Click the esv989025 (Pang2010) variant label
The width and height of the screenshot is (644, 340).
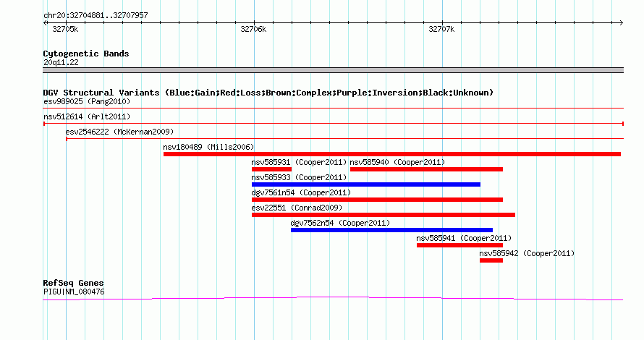[87, 101]
